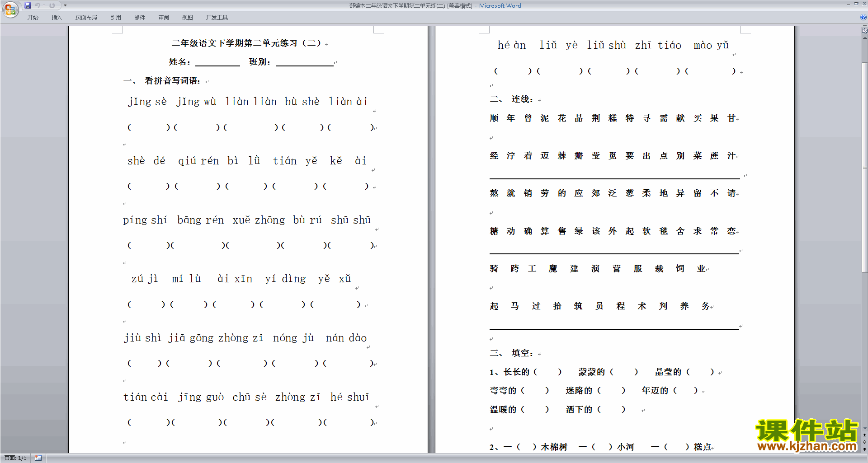The width and height of the screenshot is (868, 463).
Task: Click the pinyin text liàn liàn
Action: (251, 102)
